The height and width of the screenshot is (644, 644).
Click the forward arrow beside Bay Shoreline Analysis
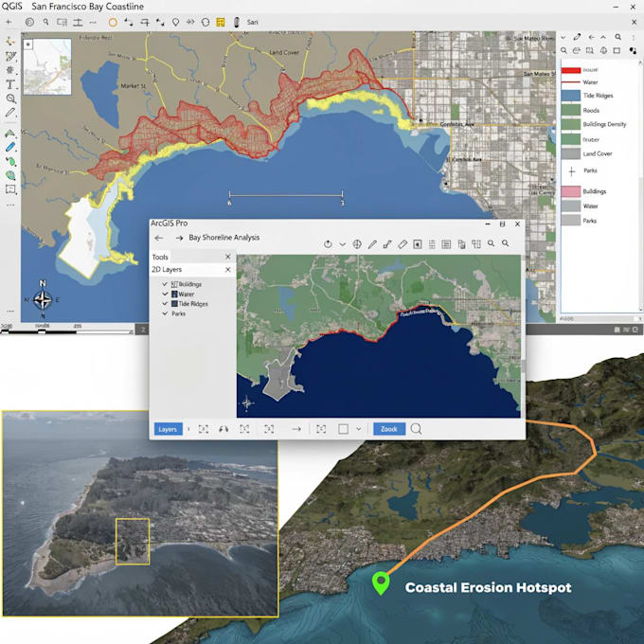(179, 238)
